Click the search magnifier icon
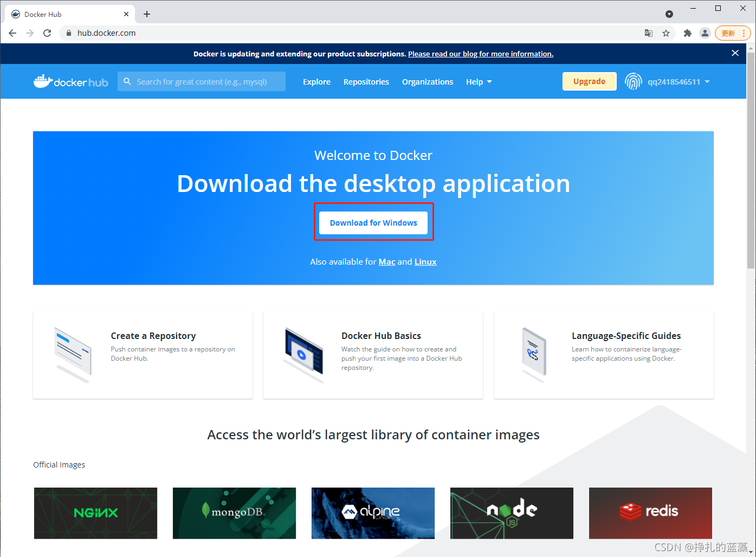The width and height of the screenshot is (756, 557). 127,81
